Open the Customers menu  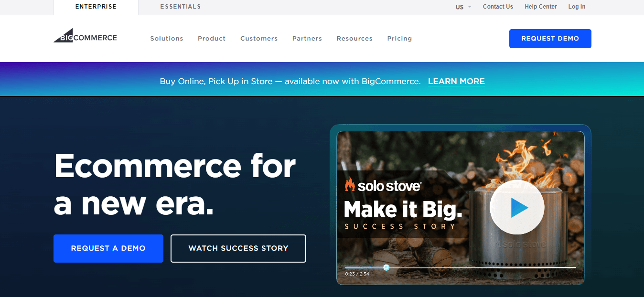click(259, 39)
